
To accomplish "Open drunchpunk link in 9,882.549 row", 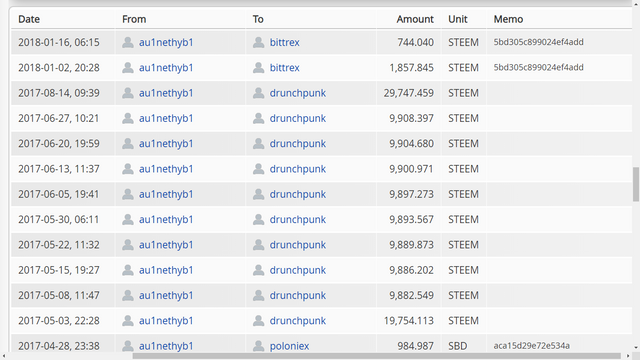I will pos(298,295).
